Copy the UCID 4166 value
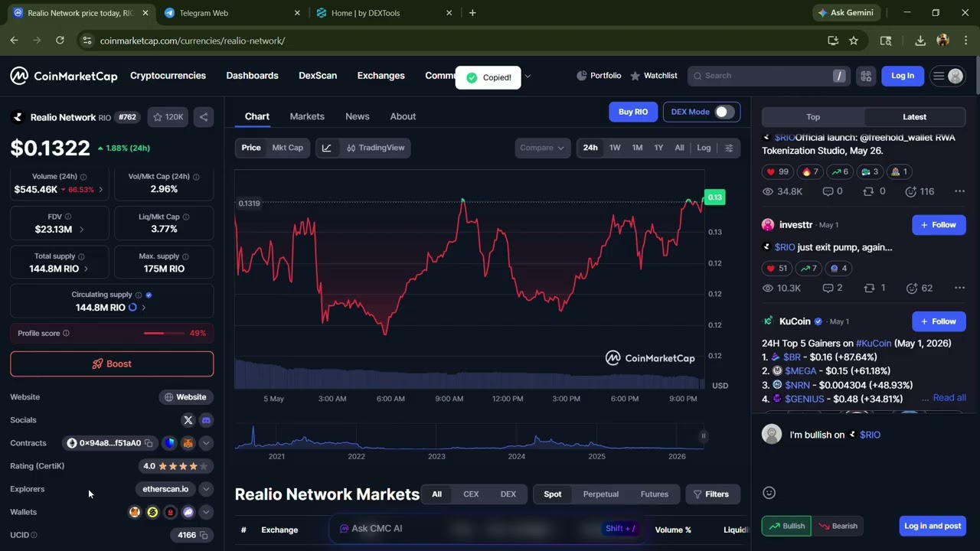Viewport: 980px width, 551px height. tap(204, 535)
